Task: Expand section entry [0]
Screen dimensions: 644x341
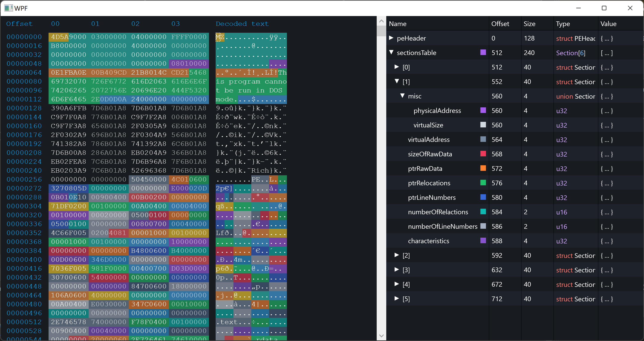Action: click(x=397, y=67)
